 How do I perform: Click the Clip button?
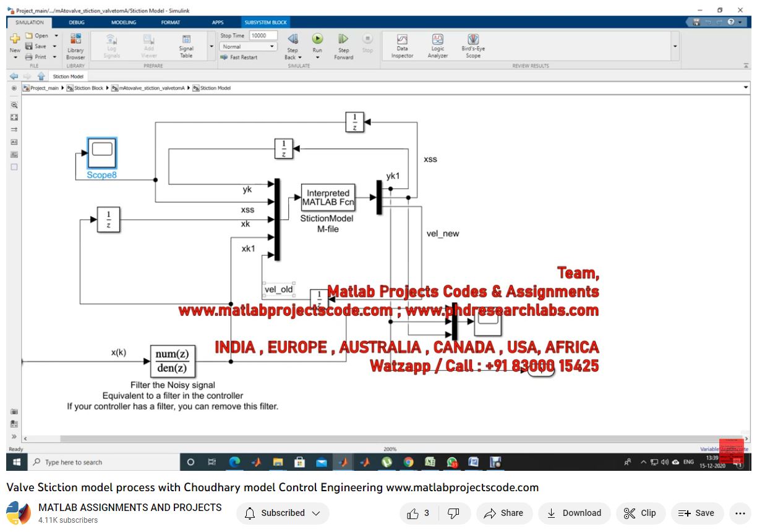pos(640,513)
